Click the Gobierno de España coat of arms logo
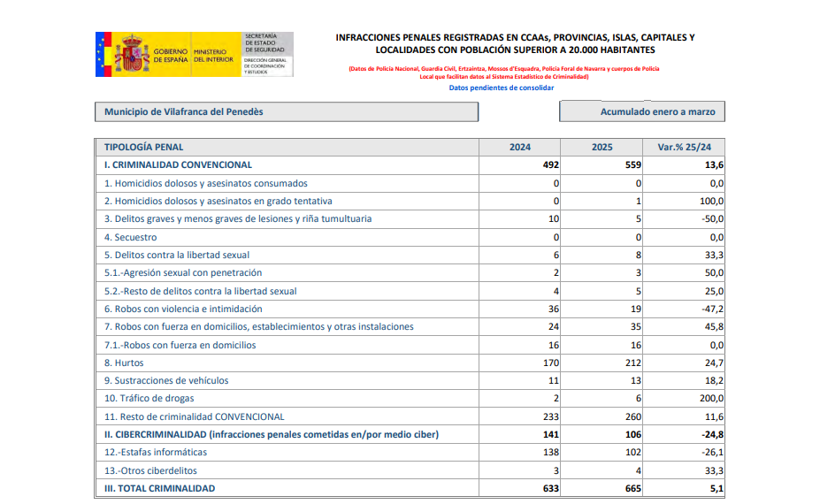Screen dimensions: 820x504 point(131,55)
